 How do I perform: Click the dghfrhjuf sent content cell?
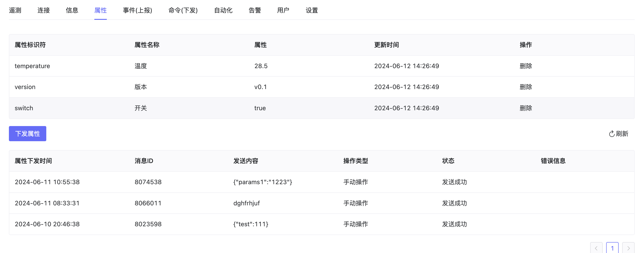[x=247, y=203]
